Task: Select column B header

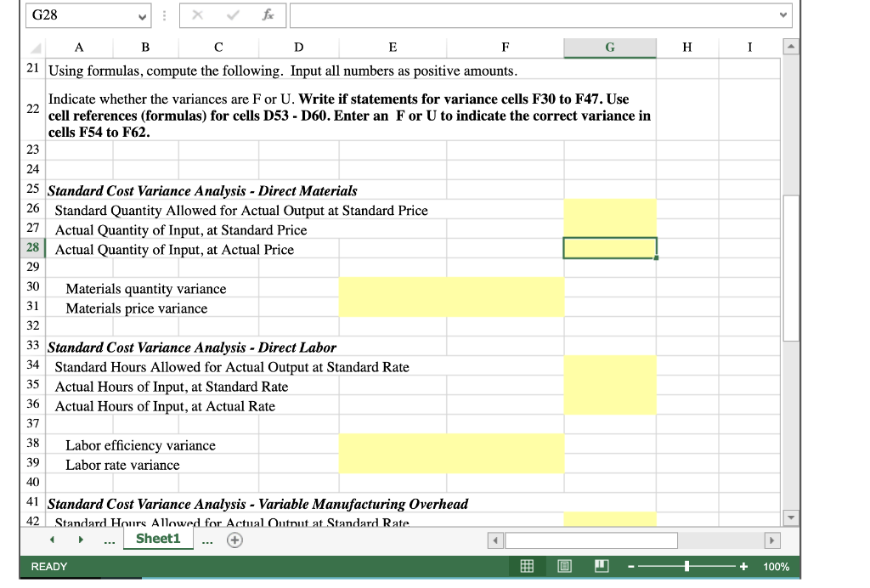Action: (x=146, y=48)
